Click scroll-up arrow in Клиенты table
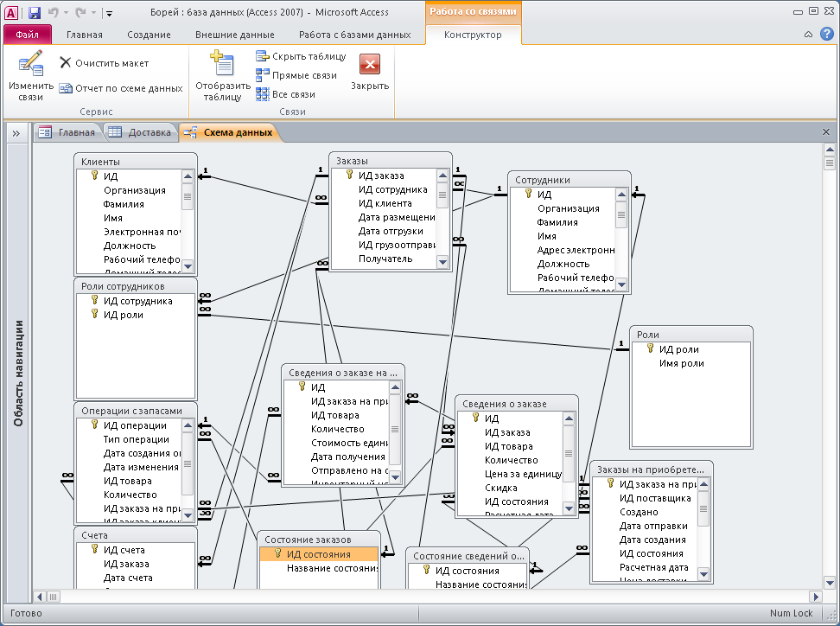 tap(188, 176)
